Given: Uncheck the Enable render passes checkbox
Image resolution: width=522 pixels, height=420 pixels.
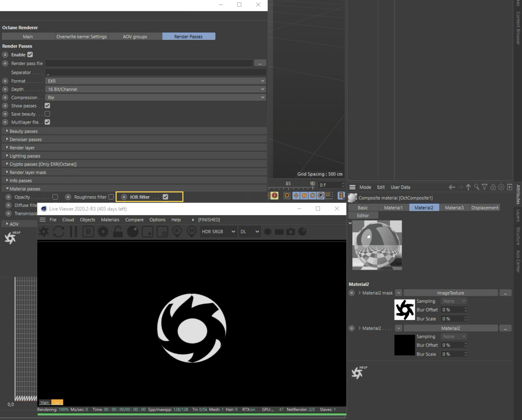Looking at the screenshot, I should tap(30, 55).
